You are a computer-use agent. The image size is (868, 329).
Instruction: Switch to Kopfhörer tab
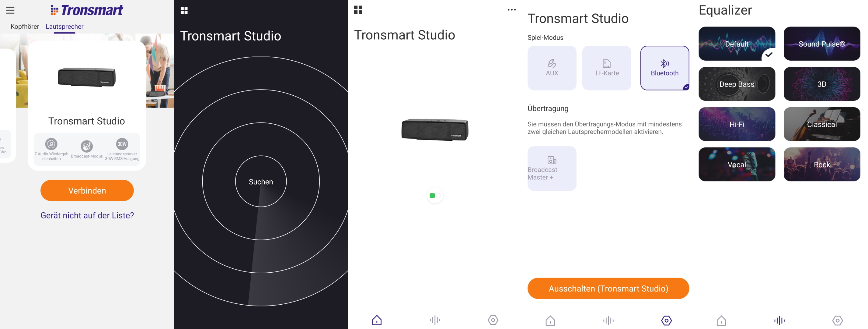(x=25, y=26)
